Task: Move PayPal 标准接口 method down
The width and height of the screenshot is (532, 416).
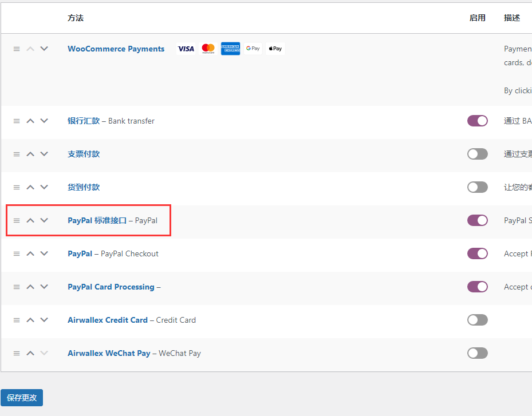Action: [44, 220]
